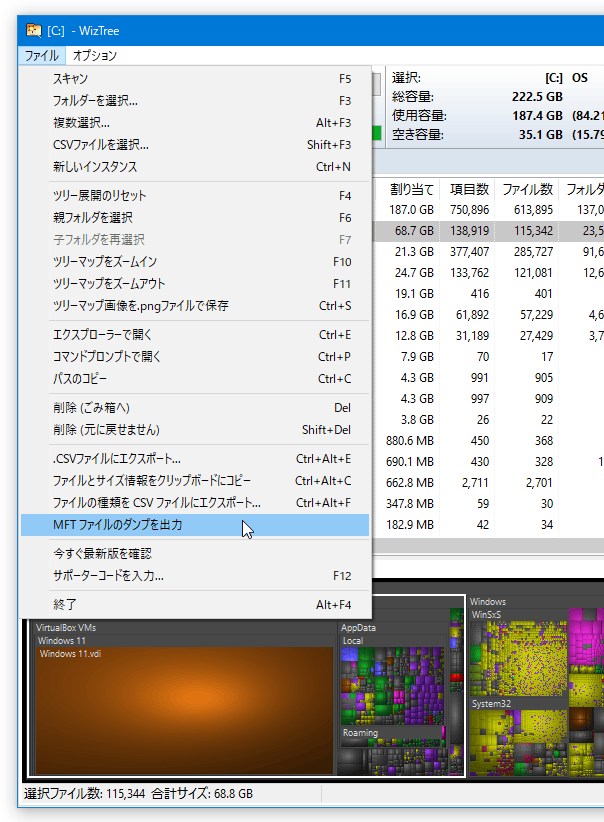Click item count 377,407
Image resolution: width=604 pixels, height=822 pixels.
coord(469,252)
